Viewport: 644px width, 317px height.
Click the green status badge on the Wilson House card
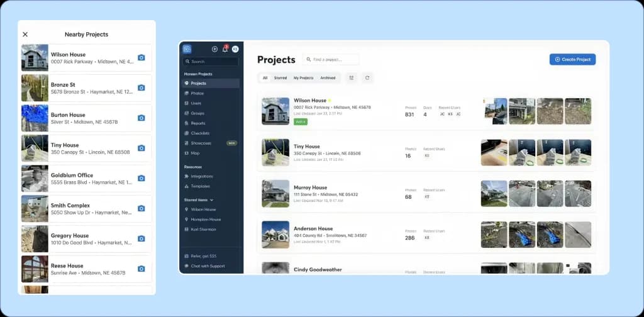[x=301, y=122]
